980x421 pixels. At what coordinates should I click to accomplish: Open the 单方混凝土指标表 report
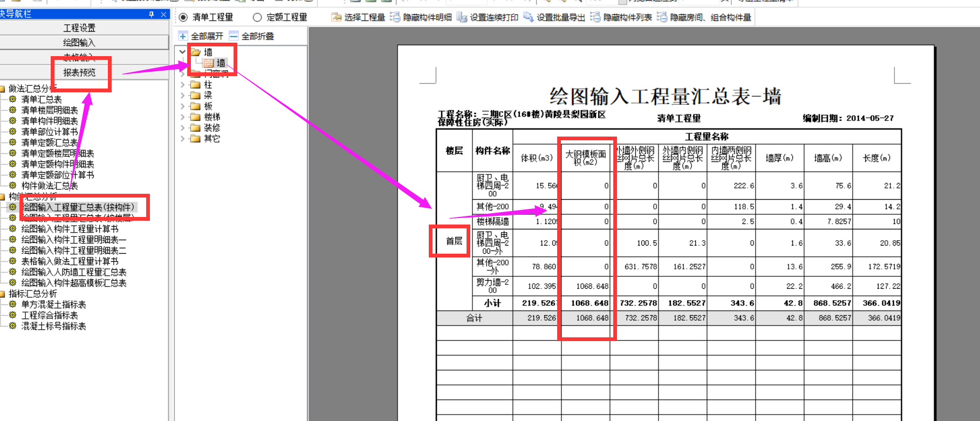pos(53,304)
